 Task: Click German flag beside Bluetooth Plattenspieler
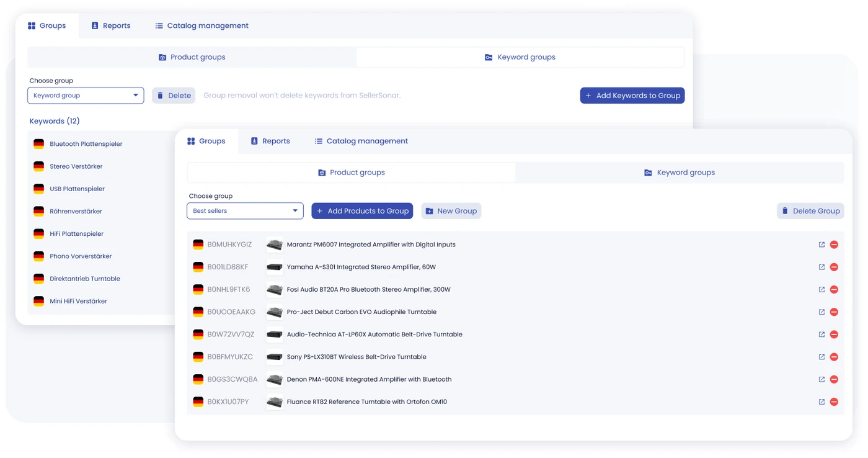(x=38, y=143)
